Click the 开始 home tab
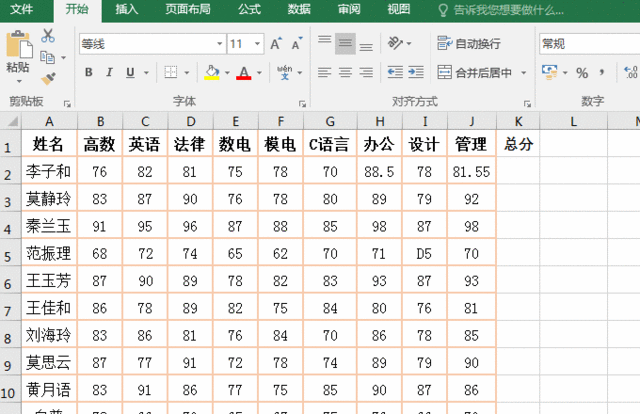 77,9
